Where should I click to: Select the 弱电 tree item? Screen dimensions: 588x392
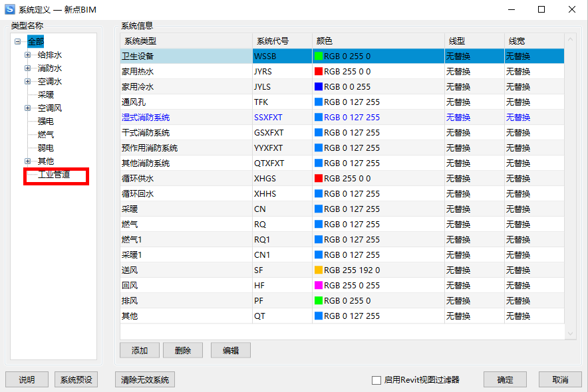pyautogui.click(x=46, y=148)
